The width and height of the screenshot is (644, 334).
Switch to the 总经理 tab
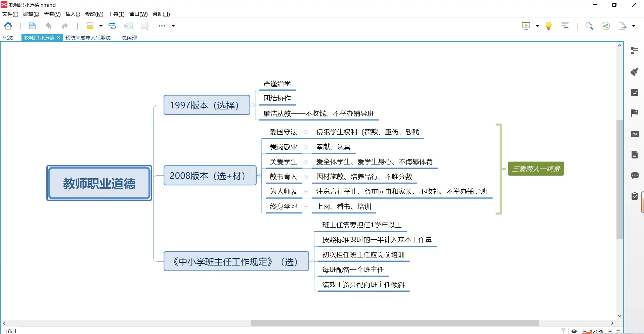(x=129, y=38)
